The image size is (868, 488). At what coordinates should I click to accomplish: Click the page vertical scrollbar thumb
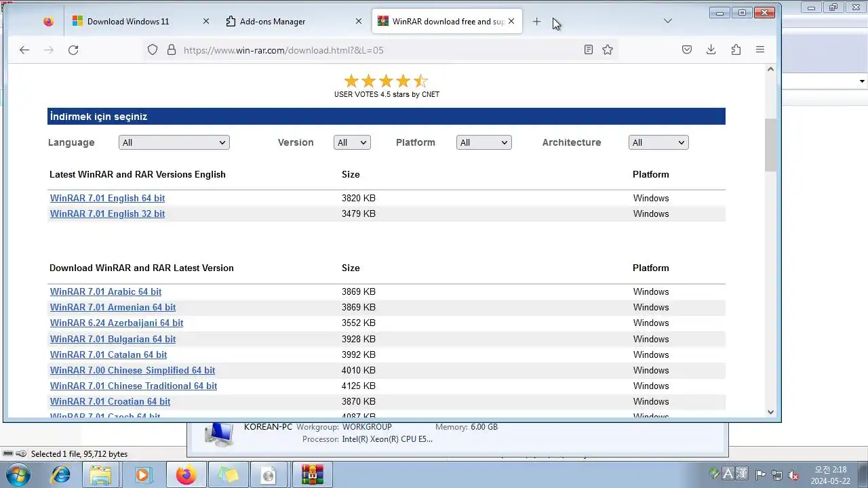(x=770, y=145)
